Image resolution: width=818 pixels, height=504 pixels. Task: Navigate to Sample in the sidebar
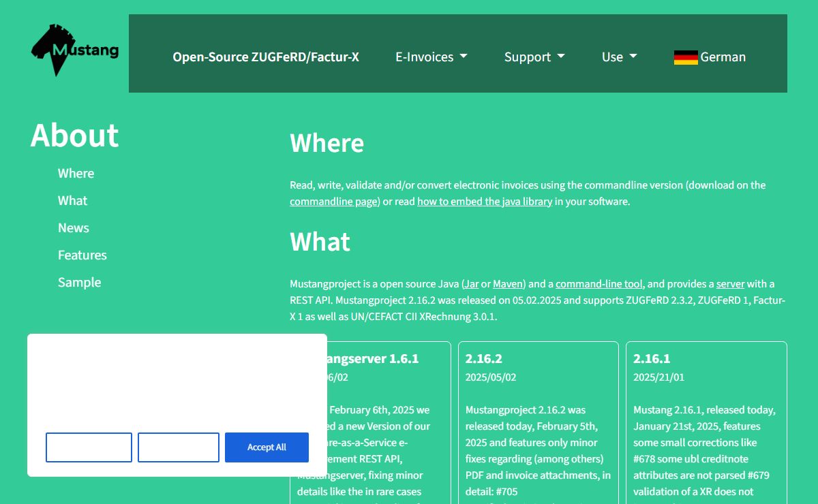click(79, 283)
